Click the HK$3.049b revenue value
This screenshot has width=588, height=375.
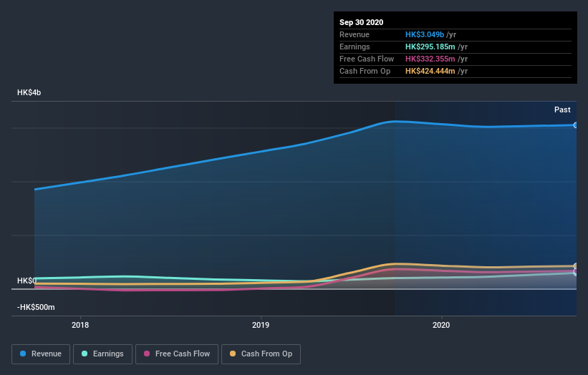point(425,34)
